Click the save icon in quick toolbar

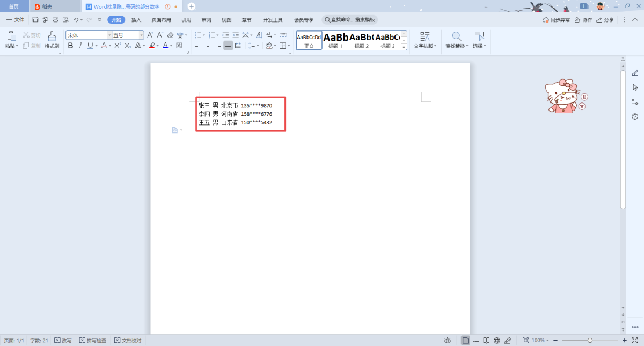[35, 20]
